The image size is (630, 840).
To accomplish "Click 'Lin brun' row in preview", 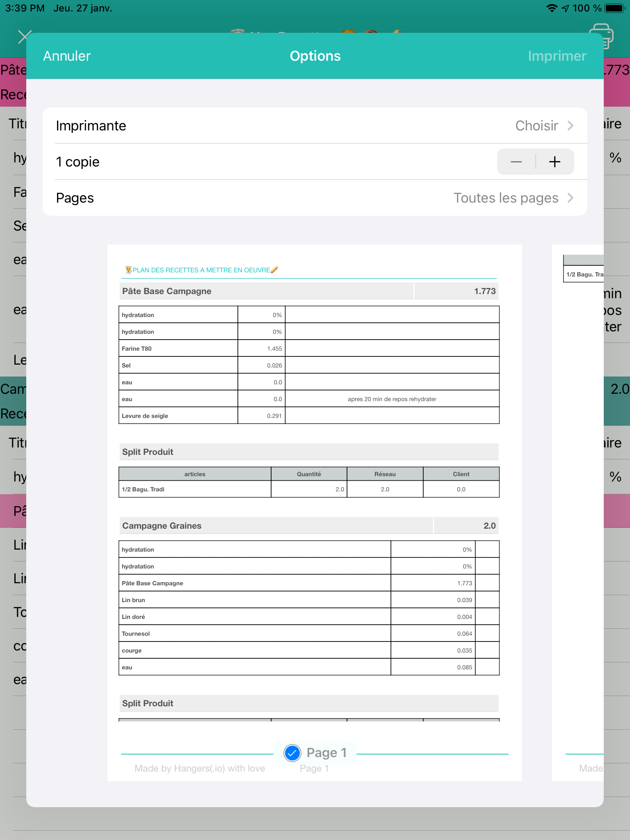I will [x=309, y=600].
